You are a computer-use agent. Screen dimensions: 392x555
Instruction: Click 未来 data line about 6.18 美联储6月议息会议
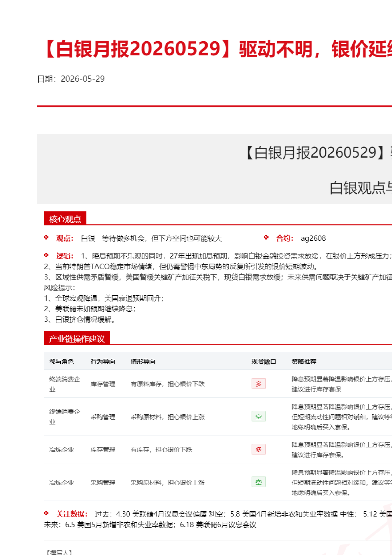150,525
